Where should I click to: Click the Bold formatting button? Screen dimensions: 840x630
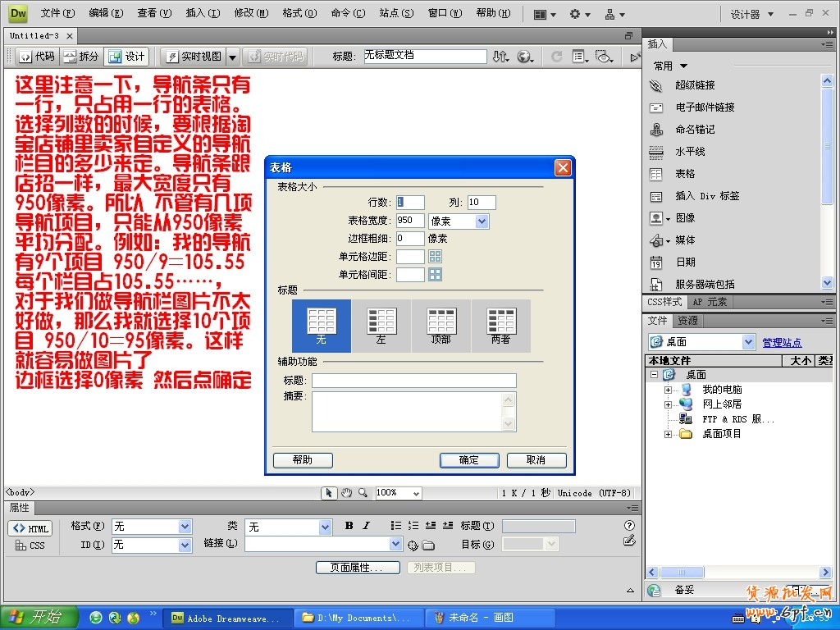pos(349,526)
